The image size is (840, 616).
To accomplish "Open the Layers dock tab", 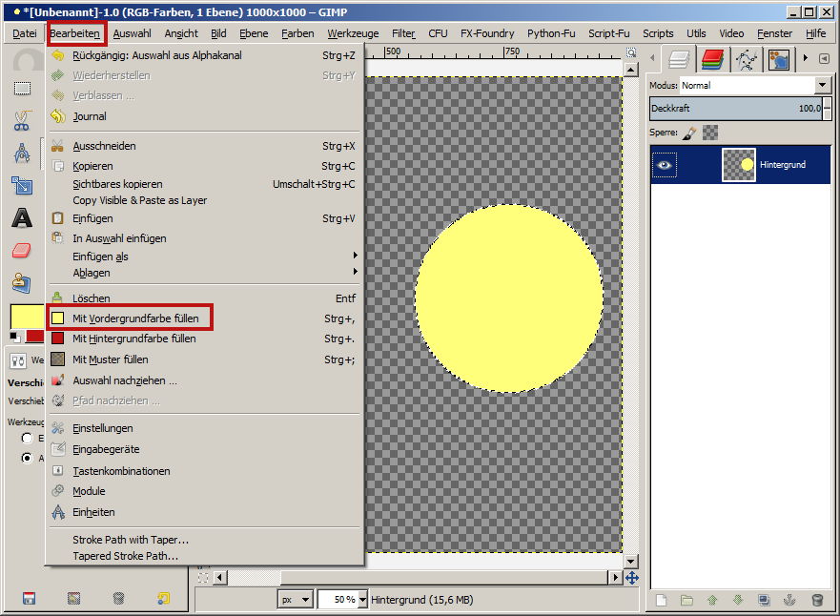I will (679, 59).
